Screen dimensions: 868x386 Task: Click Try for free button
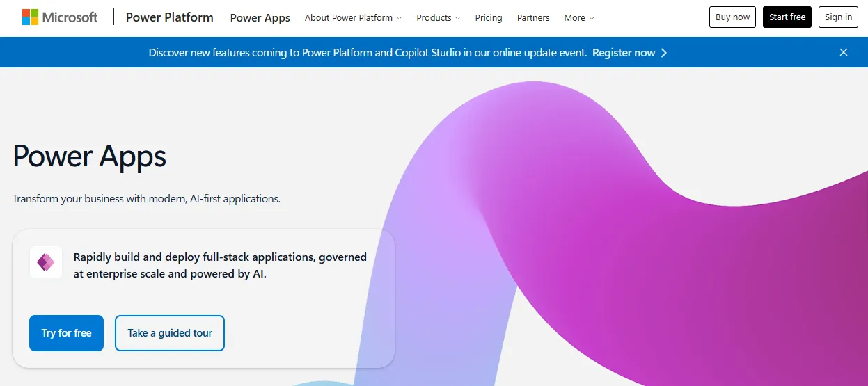(66, 333)
